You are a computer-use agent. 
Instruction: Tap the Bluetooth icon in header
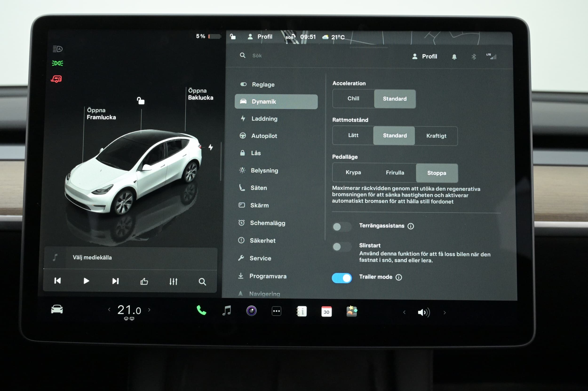tap(473, 57)
